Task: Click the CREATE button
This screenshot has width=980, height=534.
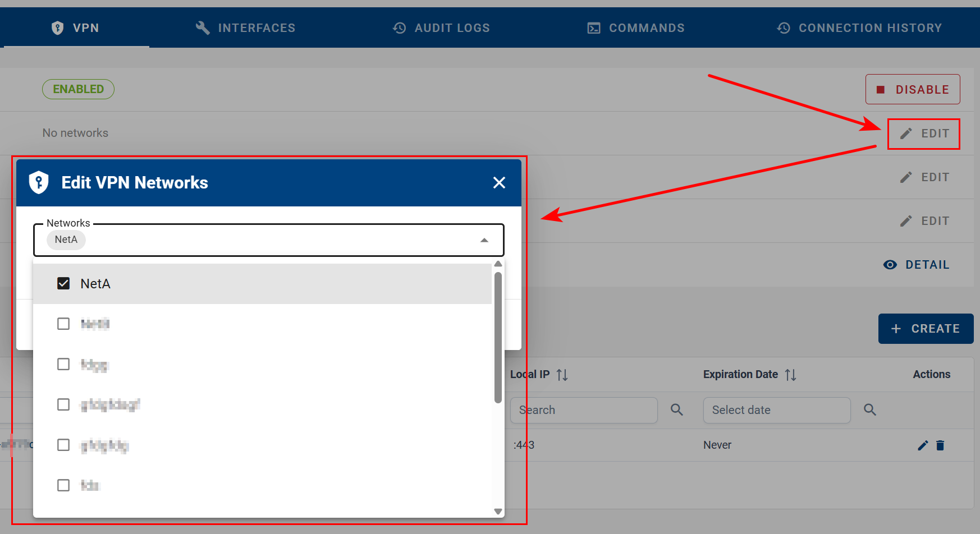Action: click(x=926, y=329)
